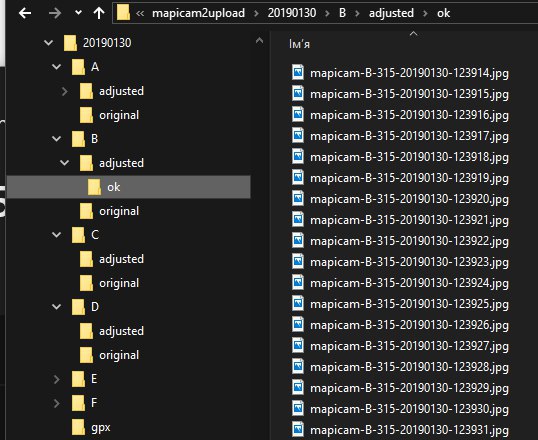The width and height of the screenshot is (538, 440).
Task: Collapse folder B in the tree
Action: tap(57, 139)
